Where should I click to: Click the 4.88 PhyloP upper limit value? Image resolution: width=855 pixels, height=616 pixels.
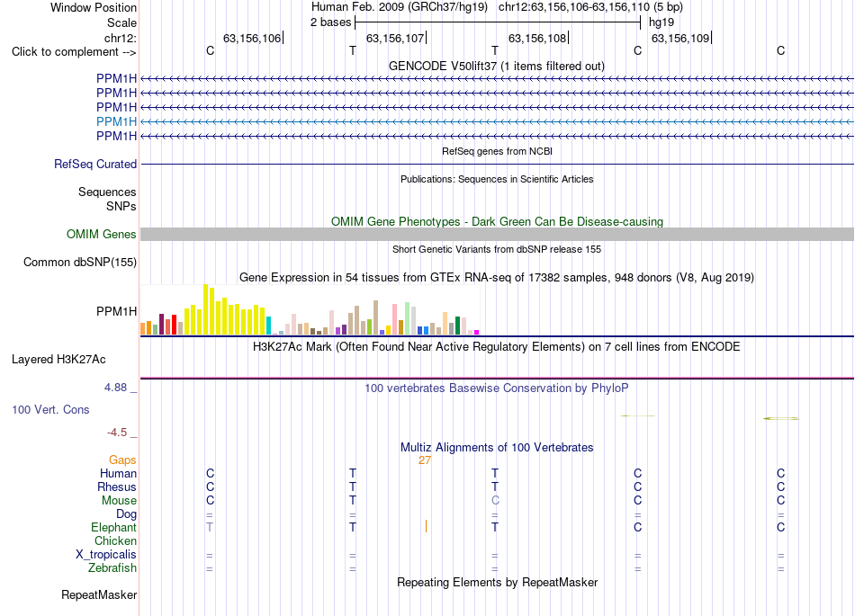pyautogui.click(x=115, y=388)
